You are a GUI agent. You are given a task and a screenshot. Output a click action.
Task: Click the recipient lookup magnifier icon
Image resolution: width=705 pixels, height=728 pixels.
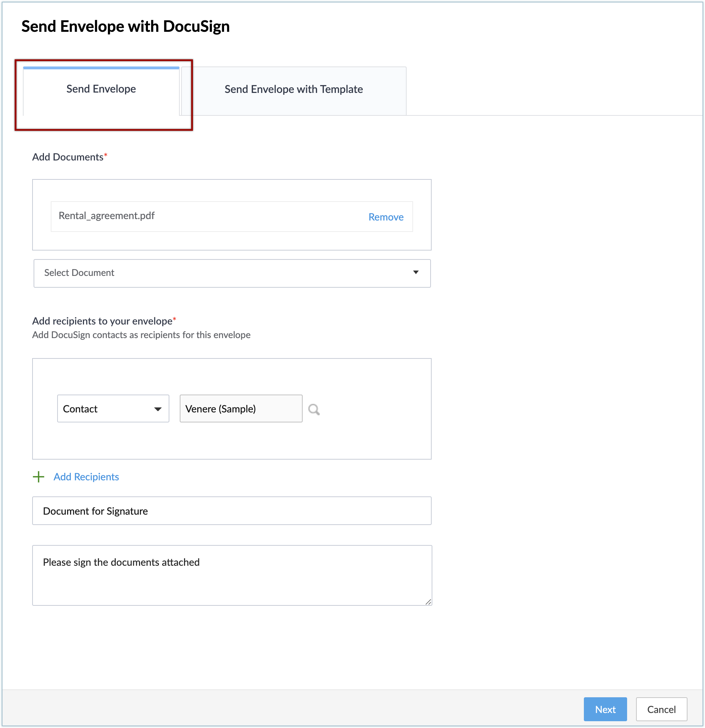coord(314,409)
